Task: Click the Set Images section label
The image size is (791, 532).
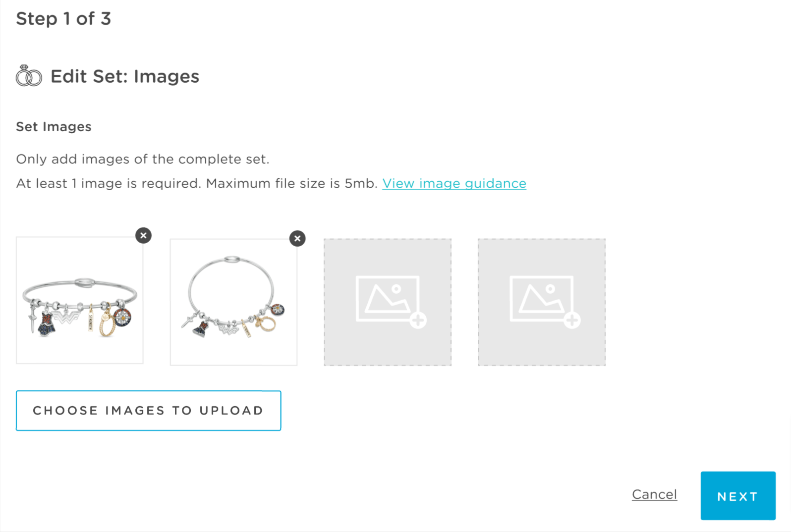Action: (x=54, y=127)
